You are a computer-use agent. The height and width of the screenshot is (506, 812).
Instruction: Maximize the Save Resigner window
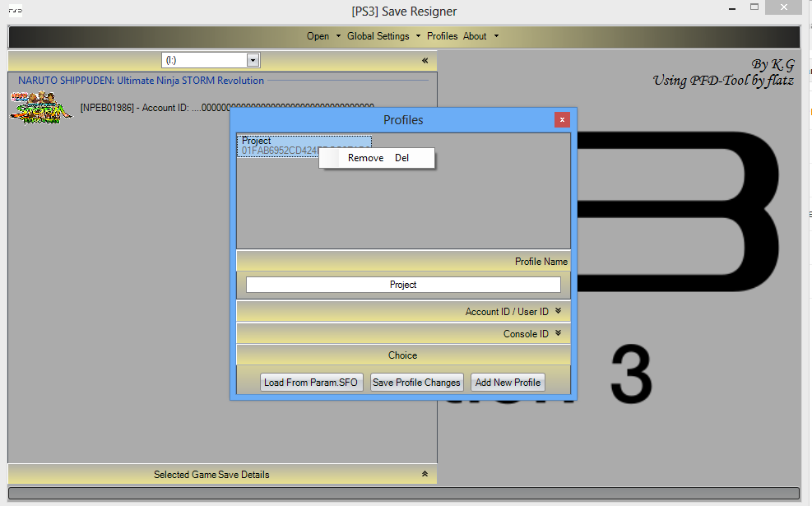[754, 7]
